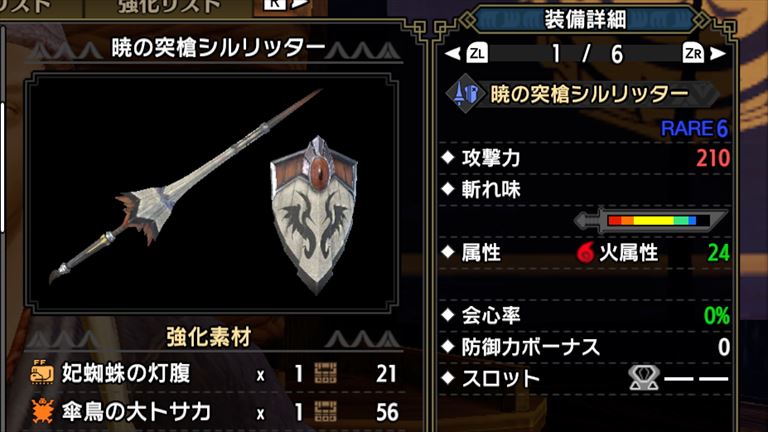Viewport: 768px width, 432px height.
Task: Click the lance weapon type icon
Action: point(465,93)
